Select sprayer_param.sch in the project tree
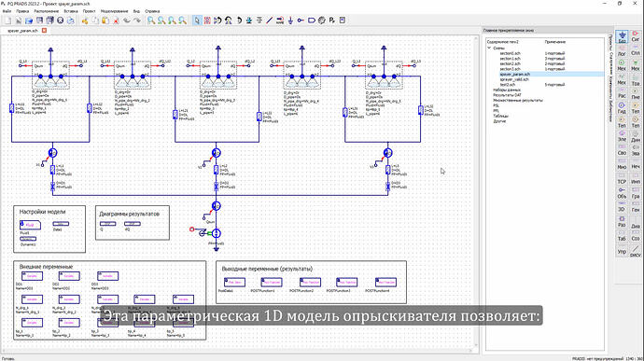This screenshot has height=361, width=644. [514, 75]
